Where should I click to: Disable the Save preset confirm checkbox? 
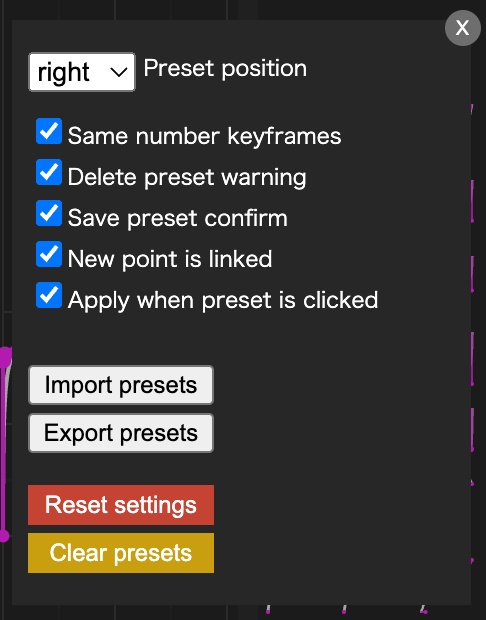pos(49,213)
